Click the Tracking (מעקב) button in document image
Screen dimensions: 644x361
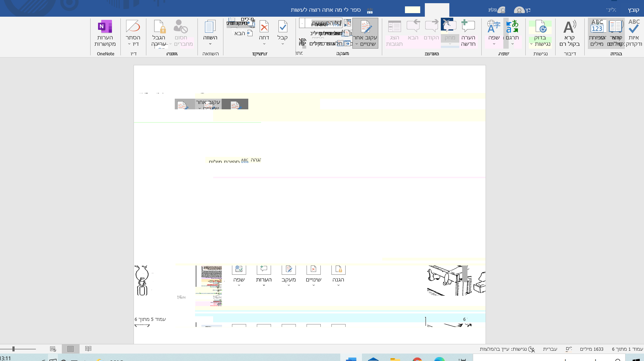click(x=289, y=276)
